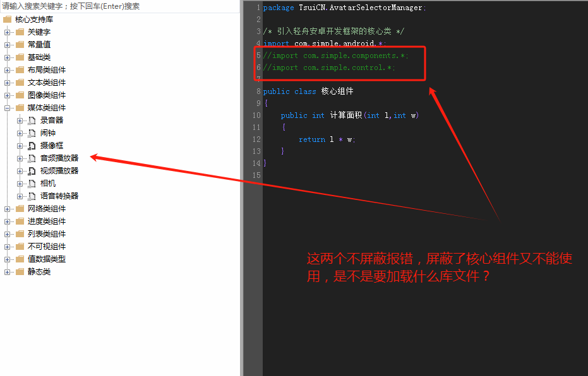Click the folder icon beside 不可视组件
The width and height of the screenshot is (588, 376).
[x=20, y=247]
